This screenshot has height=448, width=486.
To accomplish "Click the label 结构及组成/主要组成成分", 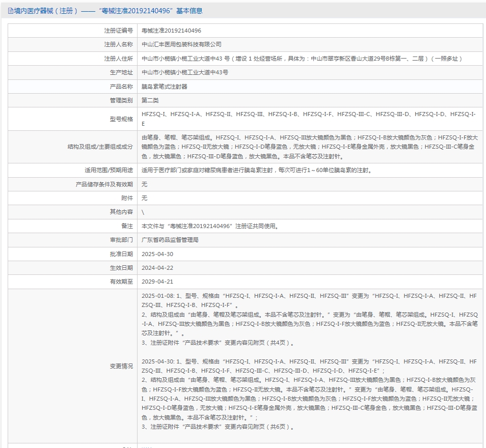I will point(100,147).
